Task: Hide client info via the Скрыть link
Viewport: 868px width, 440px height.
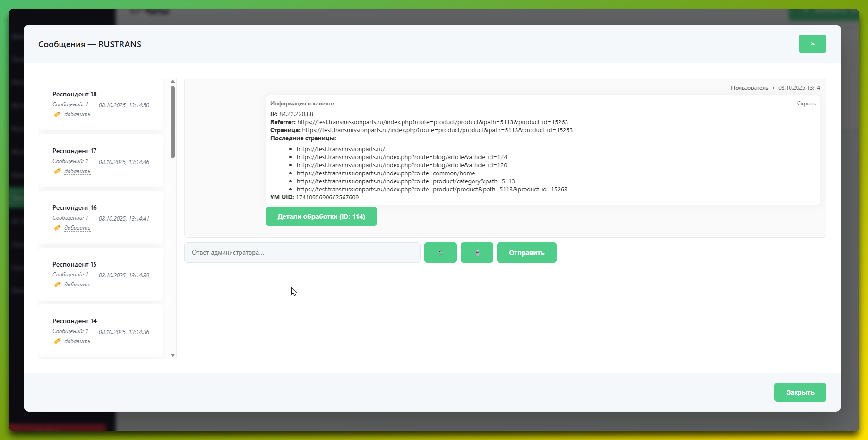Action: coord(806,104)
